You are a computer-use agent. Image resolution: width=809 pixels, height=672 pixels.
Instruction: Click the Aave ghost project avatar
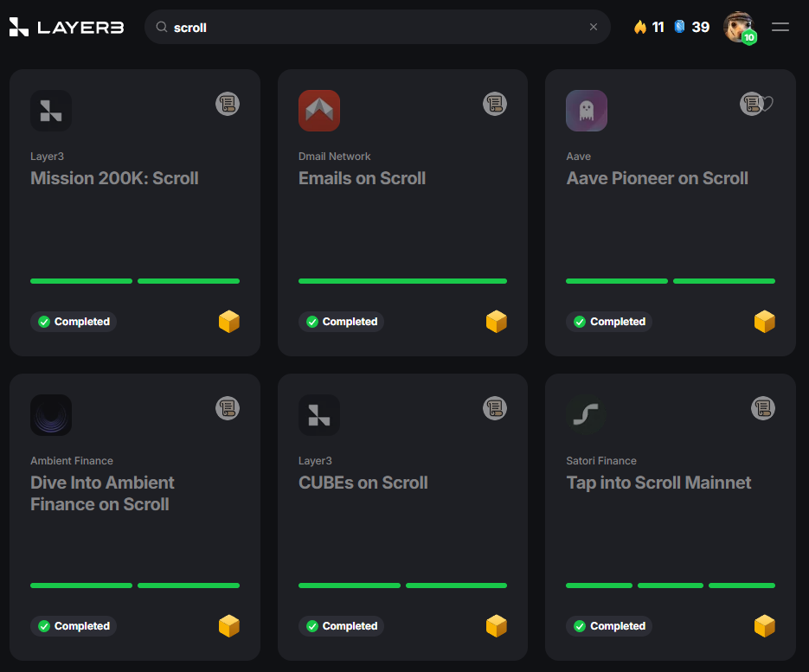coord(586,110)
